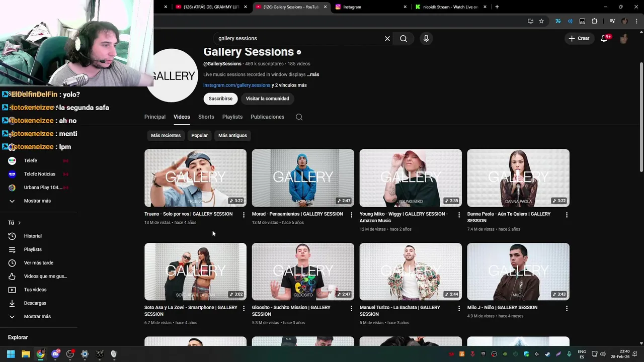Open instagram.com/gallery.sessions link
Viewport: 644px width, 362px height.
pos(236,85)
